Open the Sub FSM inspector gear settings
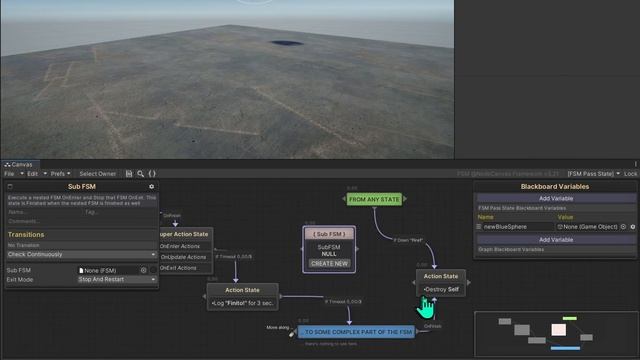 click(x=151, y=187)
